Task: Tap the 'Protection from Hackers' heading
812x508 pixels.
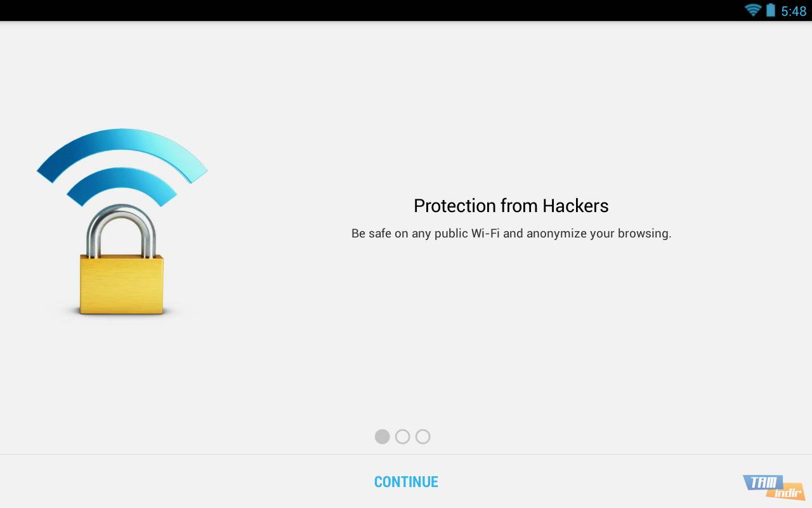Action: [x=511, y=206]
